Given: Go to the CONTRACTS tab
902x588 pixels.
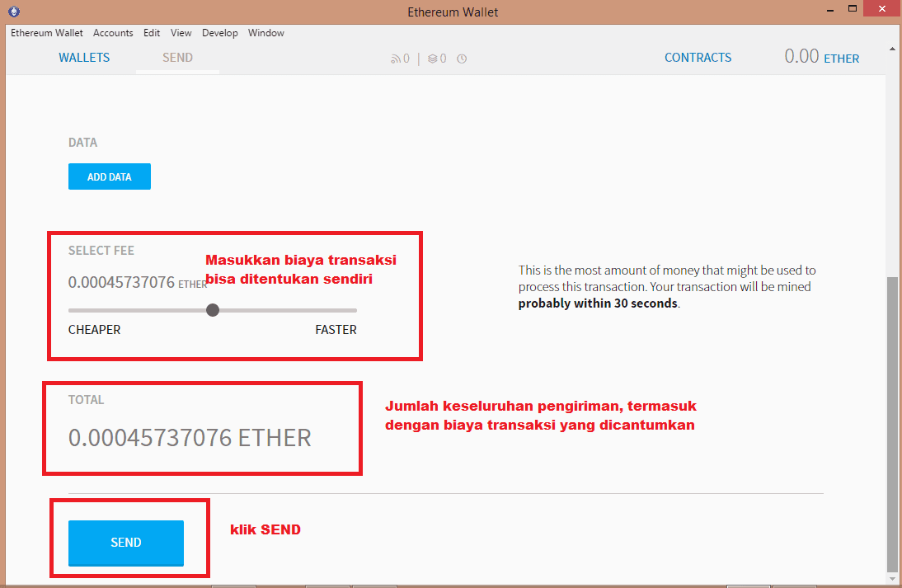Looking at the screenshot, I should [x=698, y=58].
